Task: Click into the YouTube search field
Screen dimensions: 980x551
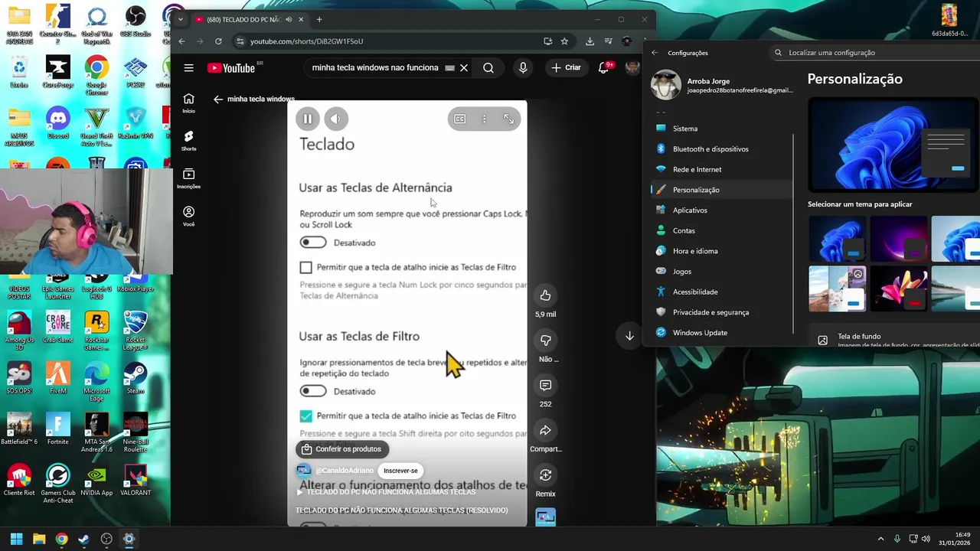Action: [375, 67]
